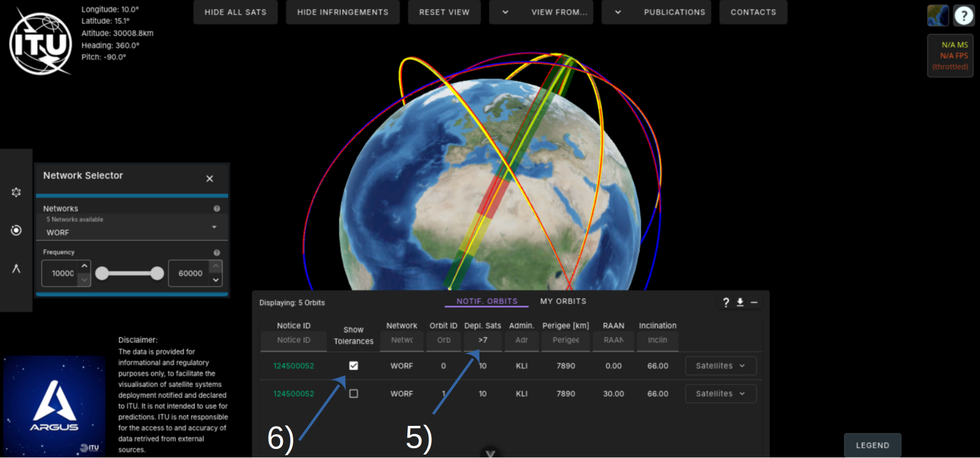Image resolution: width=980 pixels, height=458 pixels.
Task: Open the base map imagery picker
Action: pos(938,15)
